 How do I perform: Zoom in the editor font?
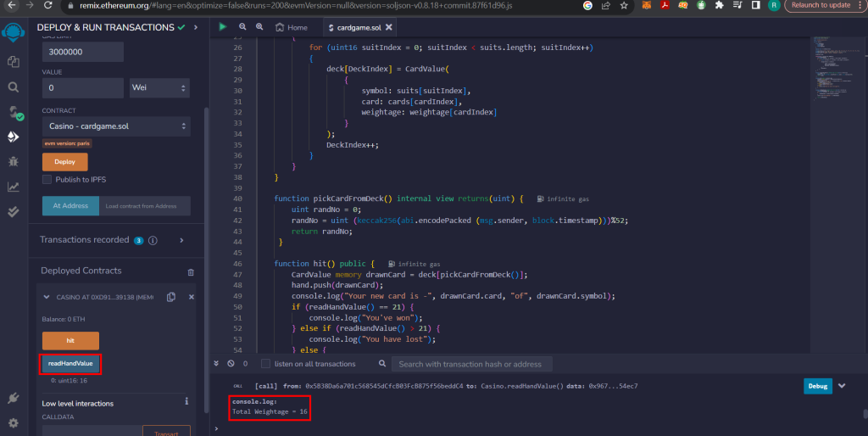point(259,26)
